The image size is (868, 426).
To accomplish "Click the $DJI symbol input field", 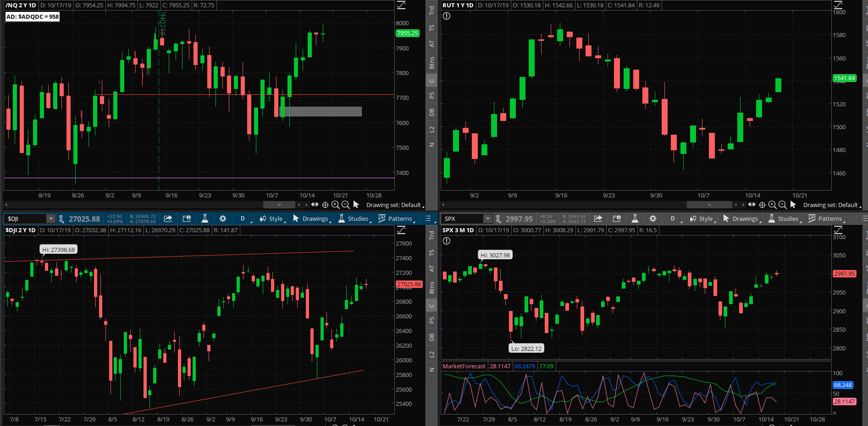I will coord(26,219).
